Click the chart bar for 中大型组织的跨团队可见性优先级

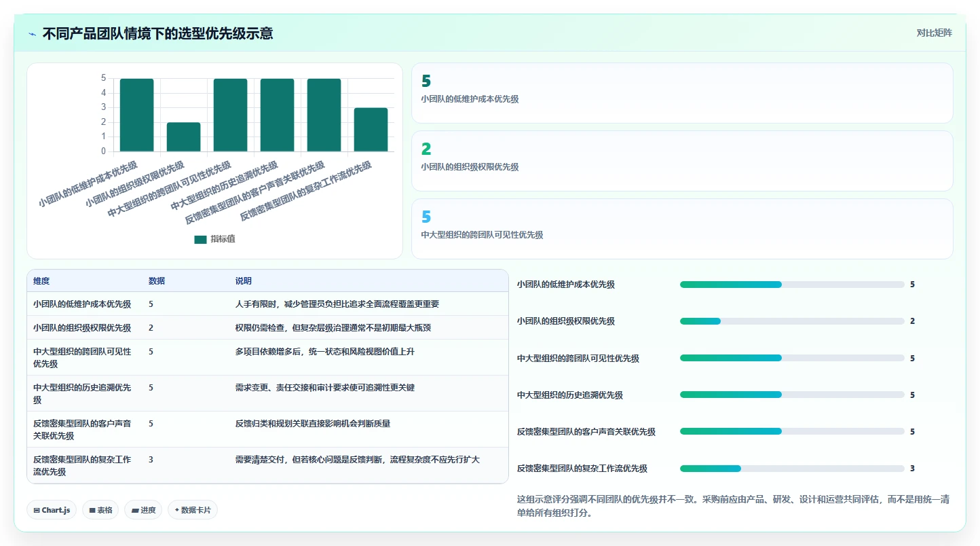tap(231, 115)
